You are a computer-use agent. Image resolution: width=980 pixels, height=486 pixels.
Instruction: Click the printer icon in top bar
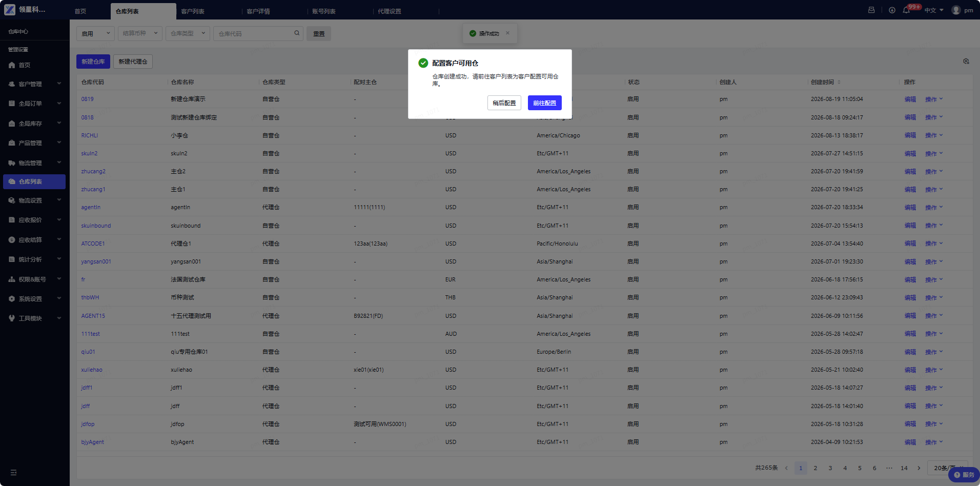[x=871, y=10]
